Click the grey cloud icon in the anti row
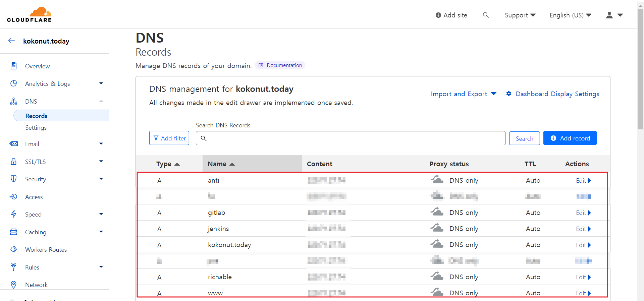The width and height of the screenshot is (644, 301). click(437, 180)
